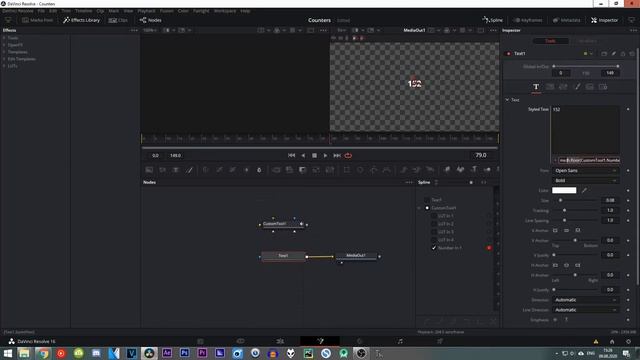Open the Playback menu

146,11
